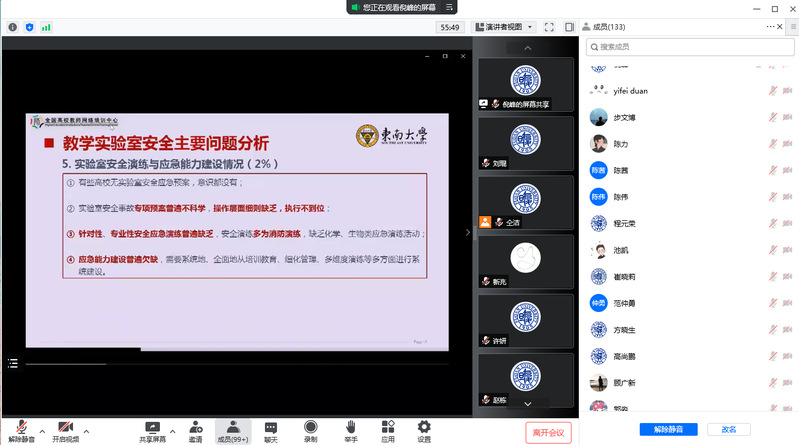
Task: Click the blue security shield icon
Action: [29, 27]
